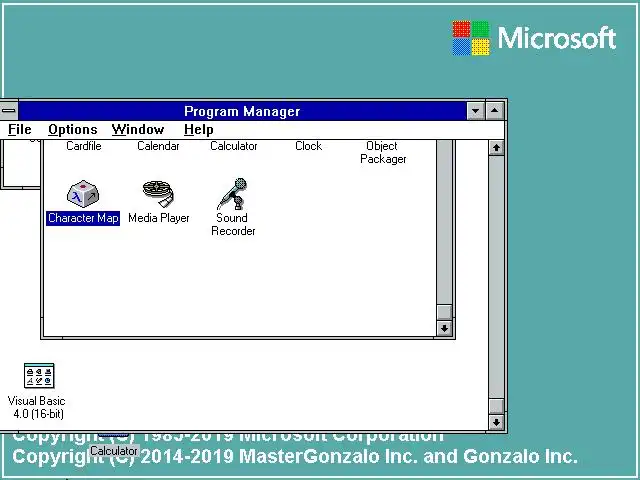Open Visual Basic 4.0 (16-bit) group icon
The image size is (640, 480).
[x=39, y=376]
